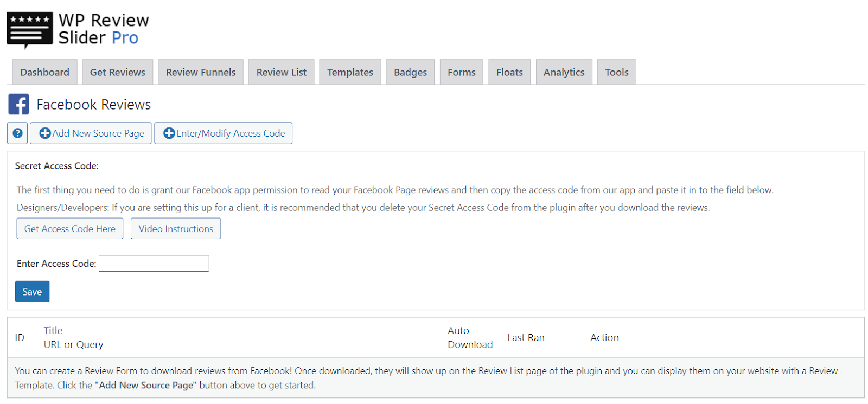The width and height of the screenshot is (868, 404).
Task: Switch to the Badges tab
Action: 410,72
